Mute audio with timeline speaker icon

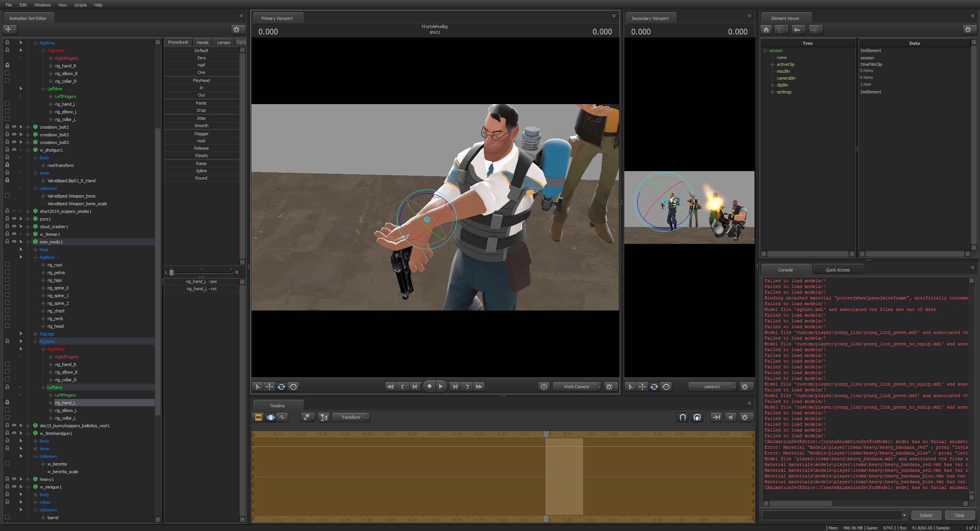[730, 417]
